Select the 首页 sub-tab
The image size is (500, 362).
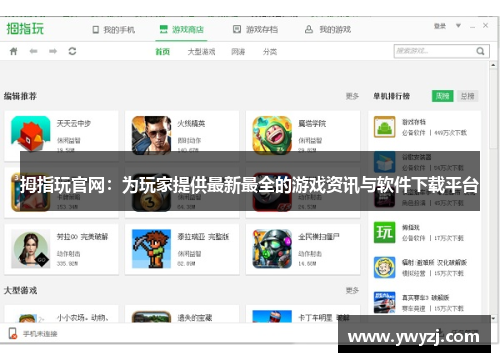pos(163,52)
